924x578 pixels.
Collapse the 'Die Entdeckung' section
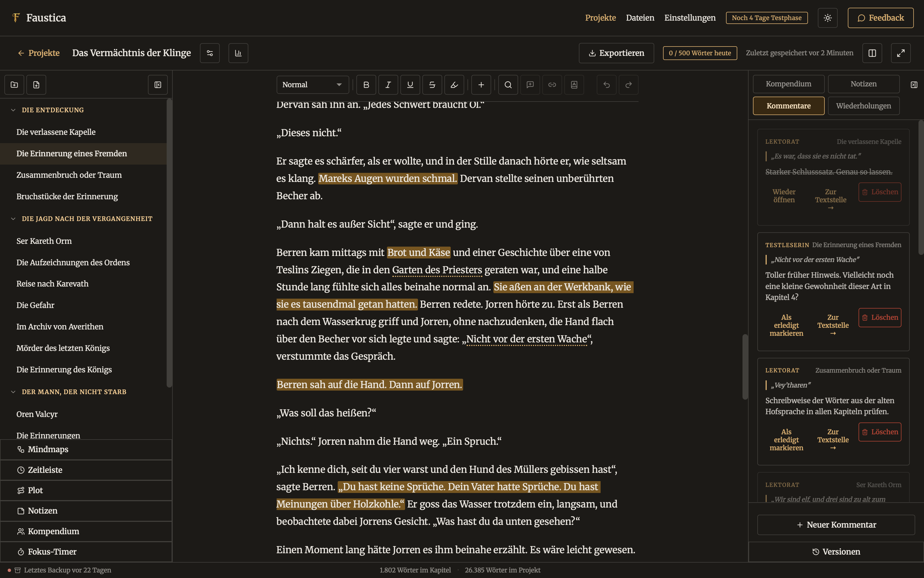click(x=13, y=110)
